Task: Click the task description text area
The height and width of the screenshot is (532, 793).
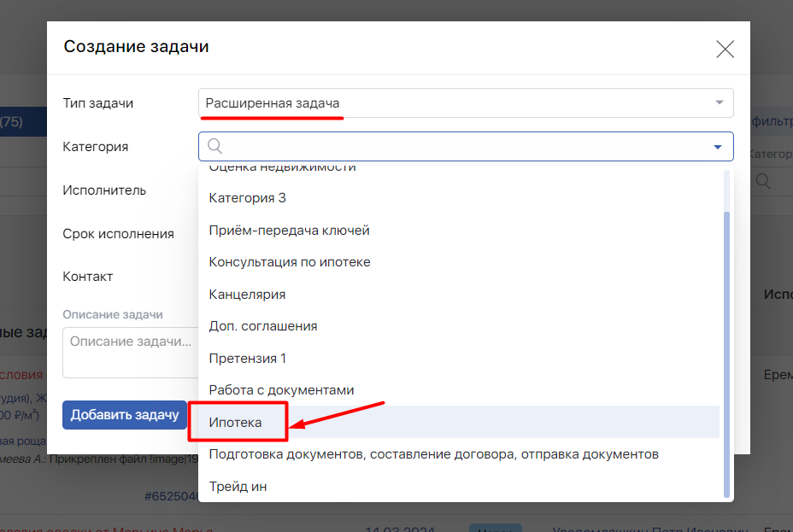Action: pos(130,351)
